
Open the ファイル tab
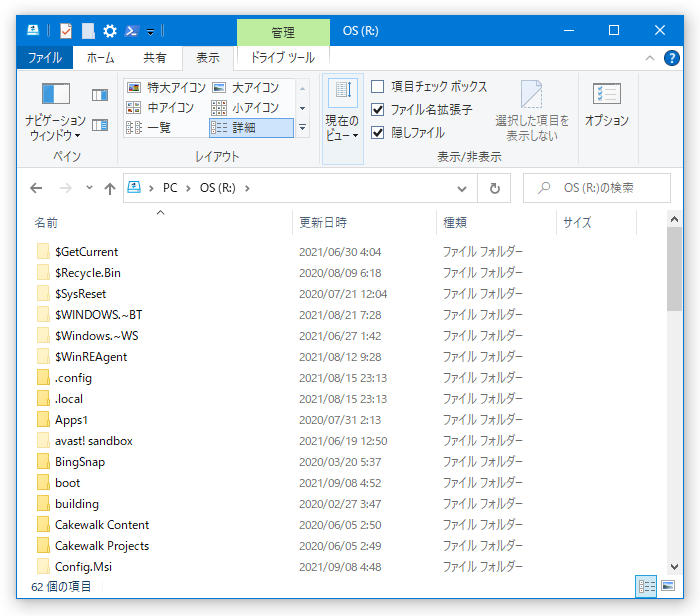tap(45, 58)
